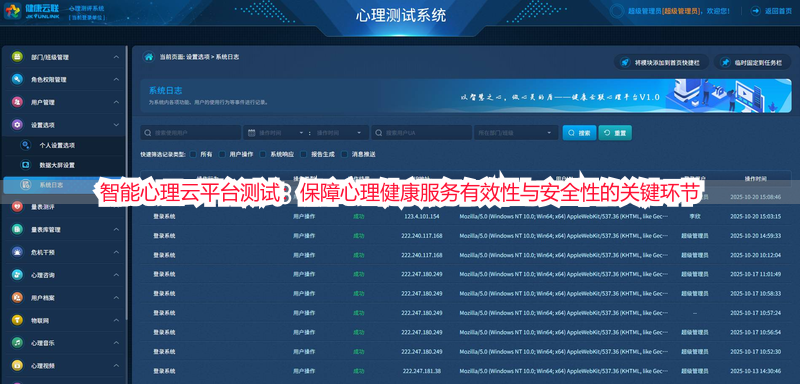The image size is (800, 384).
Task: Check the 用户操作 record type filter
Action: click(x=222, y=154)
